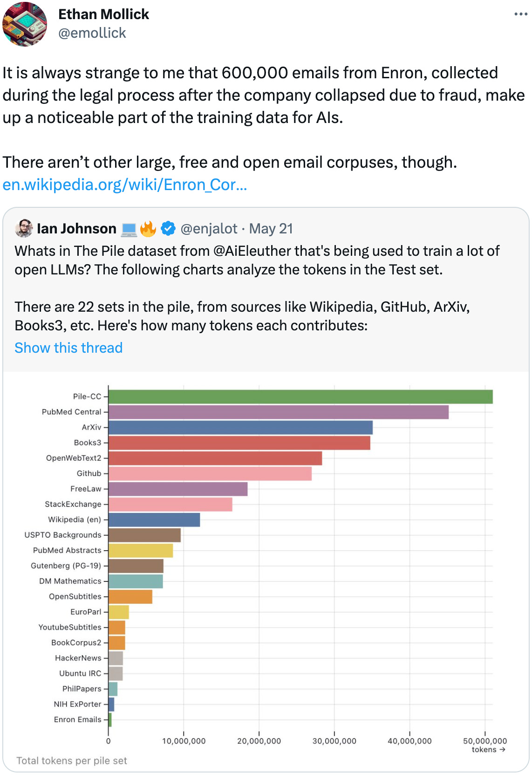Click the @enjalot handle

(x=209, y=229)
